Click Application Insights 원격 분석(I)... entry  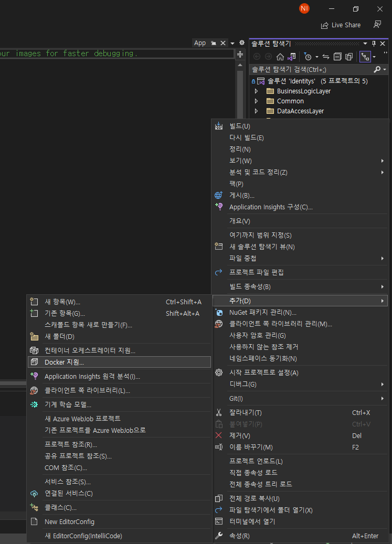click(x=119, y=377)
